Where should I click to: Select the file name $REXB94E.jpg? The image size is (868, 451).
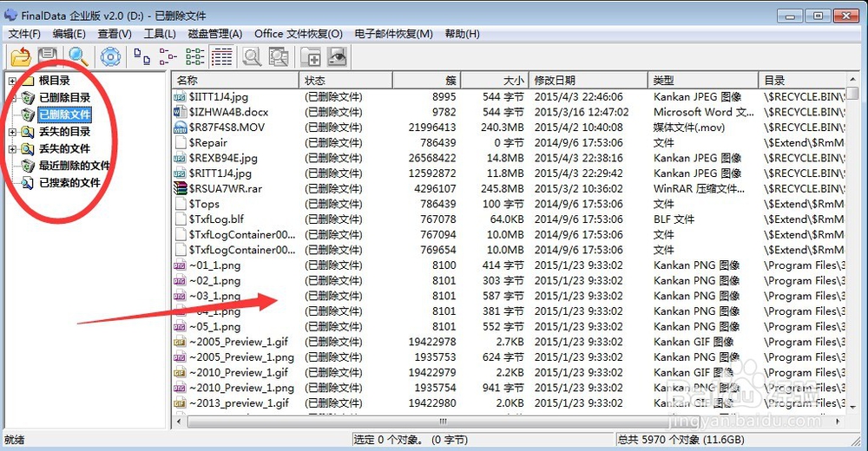(x=223, y=158)
